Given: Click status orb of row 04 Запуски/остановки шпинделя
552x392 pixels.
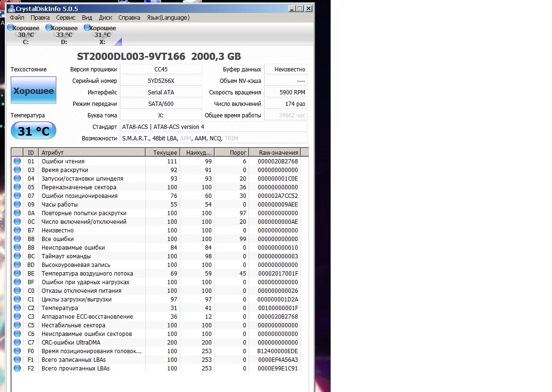Looking at the screenshot, I should [x=17, y=178].
